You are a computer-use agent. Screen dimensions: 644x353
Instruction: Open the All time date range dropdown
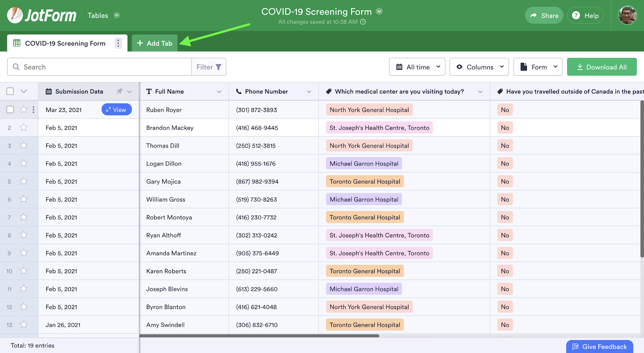click(x=417, y=67)
